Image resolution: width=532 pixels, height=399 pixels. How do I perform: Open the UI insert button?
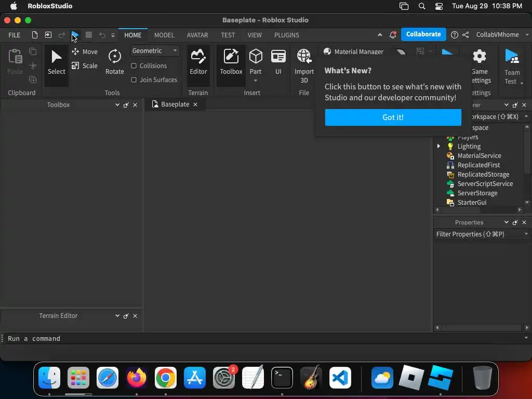point(278,62)
